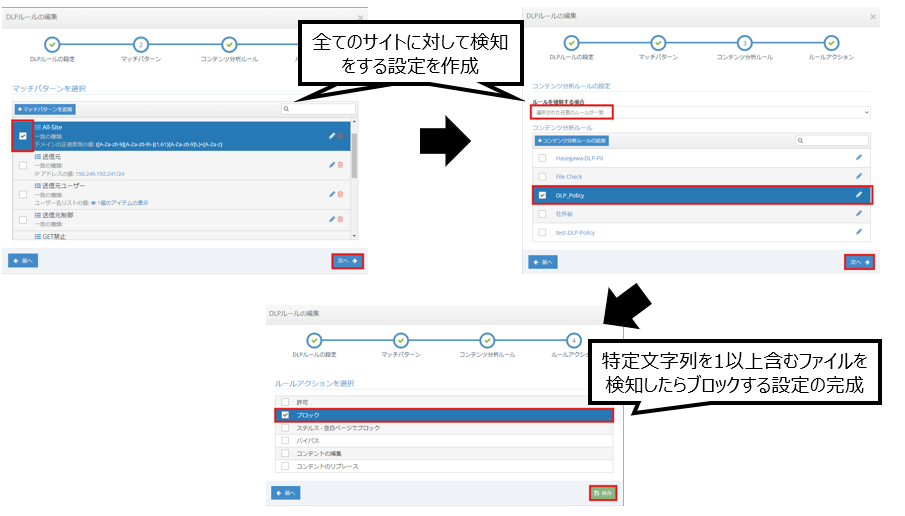Open the test-DLP-Policy rule name link
The height and width of the screenshot is (516, 905).
point(575,233)
